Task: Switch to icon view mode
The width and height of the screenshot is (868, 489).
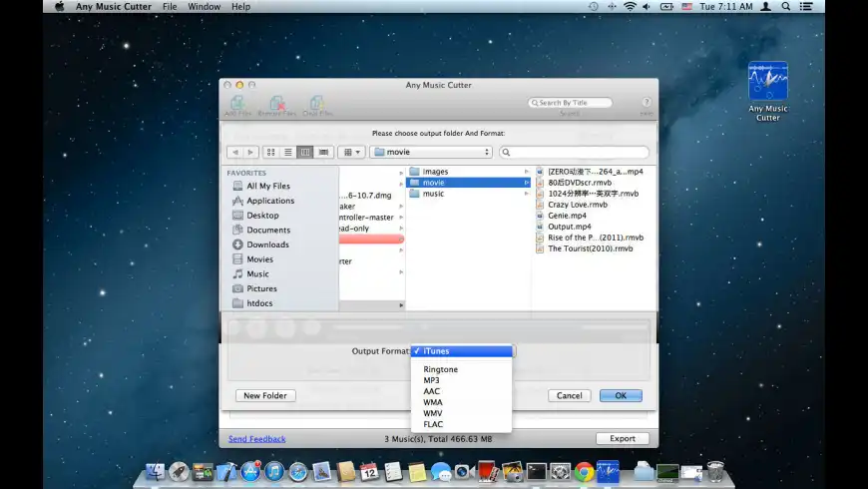Action: [270, 152]
